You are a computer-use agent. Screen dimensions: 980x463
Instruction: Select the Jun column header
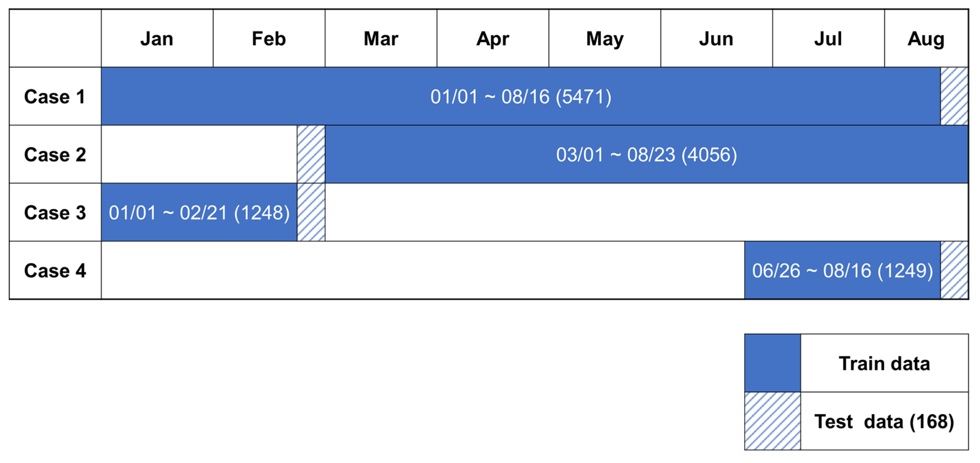click(716, 38)
